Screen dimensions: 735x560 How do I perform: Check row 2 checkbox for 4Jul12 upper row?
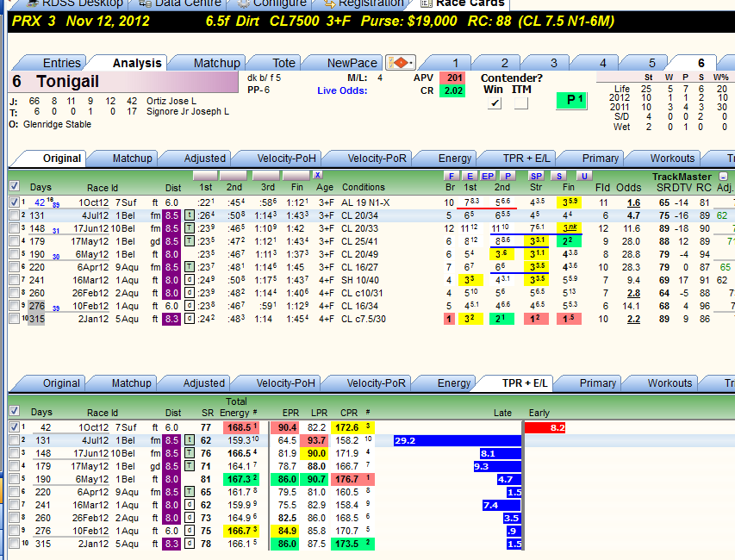15,215
